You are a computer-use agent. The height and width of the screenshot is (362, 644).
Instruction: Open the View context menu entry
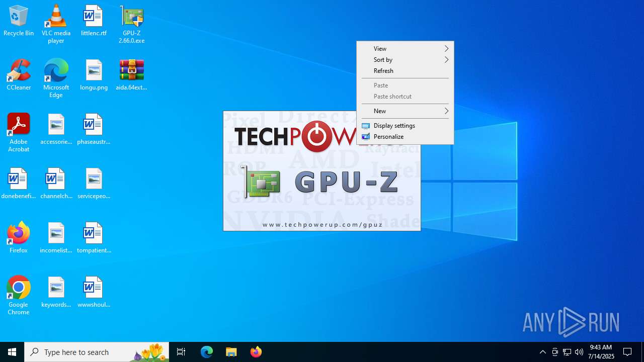point(405,49)
